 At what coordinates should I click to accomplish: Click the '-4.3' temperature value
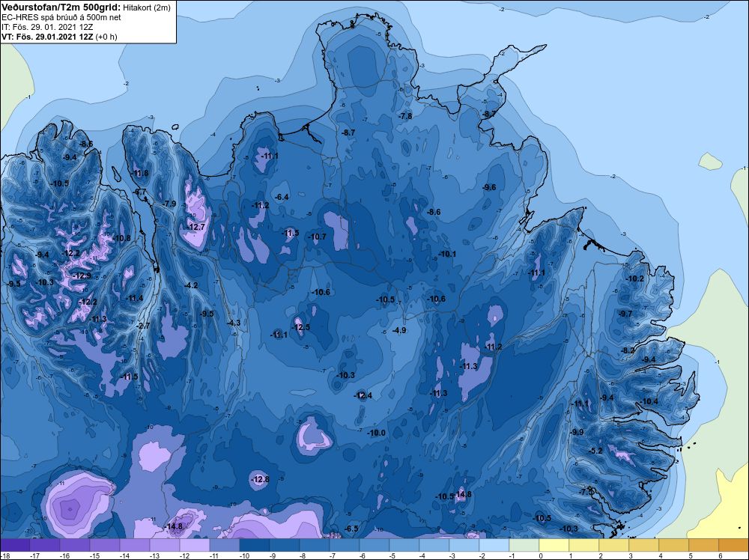pos(234,323)
